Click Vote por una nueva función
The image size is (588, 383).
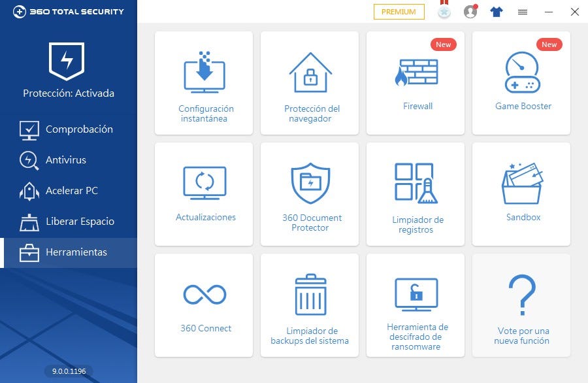[x=521, y=304]
